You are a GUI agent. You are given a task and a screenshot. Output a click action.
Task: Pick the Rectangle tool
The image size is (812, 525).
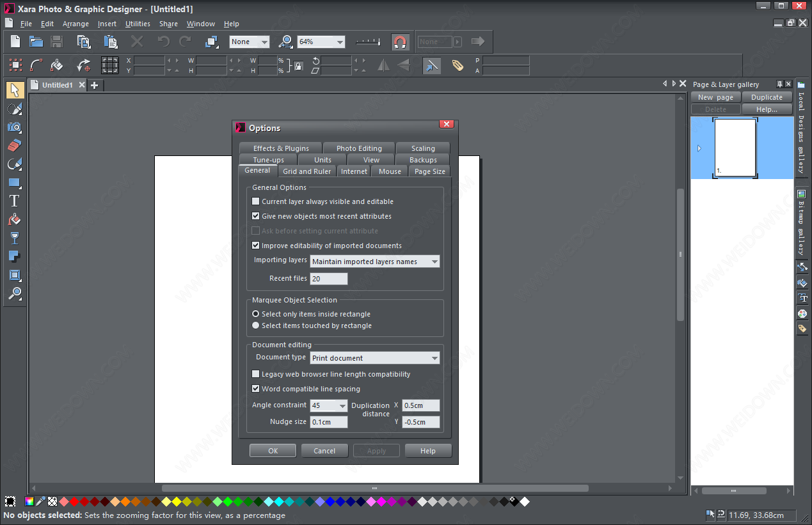click(15, 183)
